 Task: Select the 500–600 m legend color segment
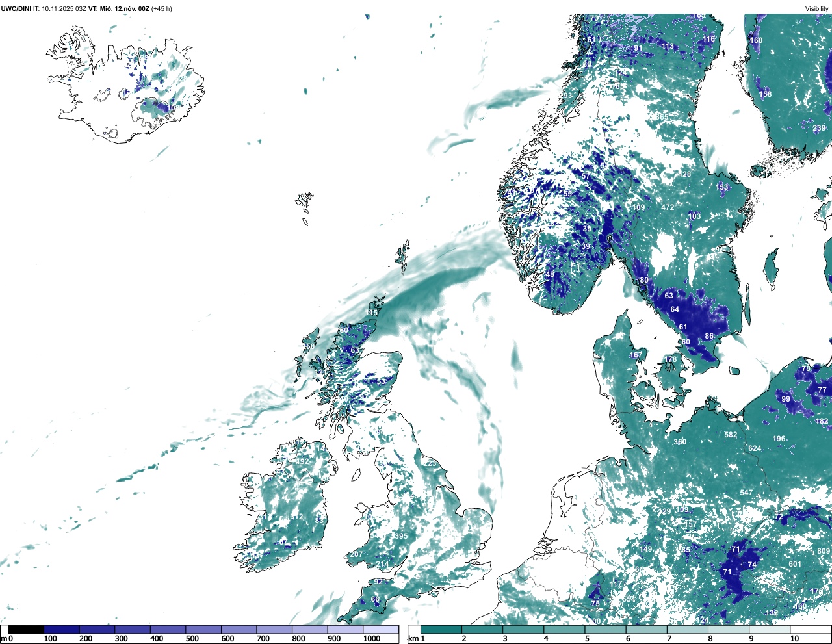pos(203,630)
